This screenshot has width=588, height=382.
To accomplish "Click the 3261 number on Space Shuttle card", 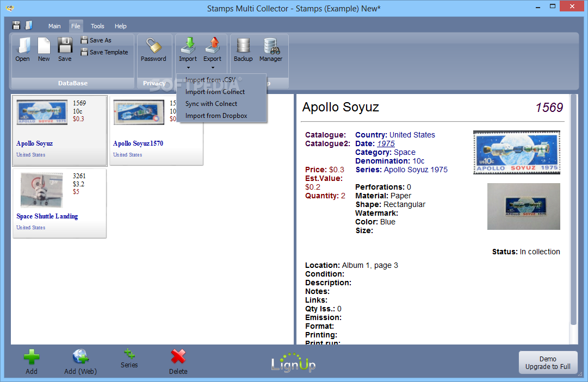I will point(79,176).
